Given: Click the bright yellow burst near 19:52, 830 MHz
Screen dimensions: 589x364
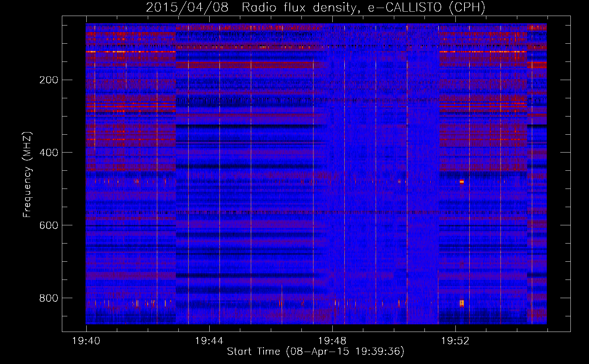Looking at the screenshot, I should 462,303.
